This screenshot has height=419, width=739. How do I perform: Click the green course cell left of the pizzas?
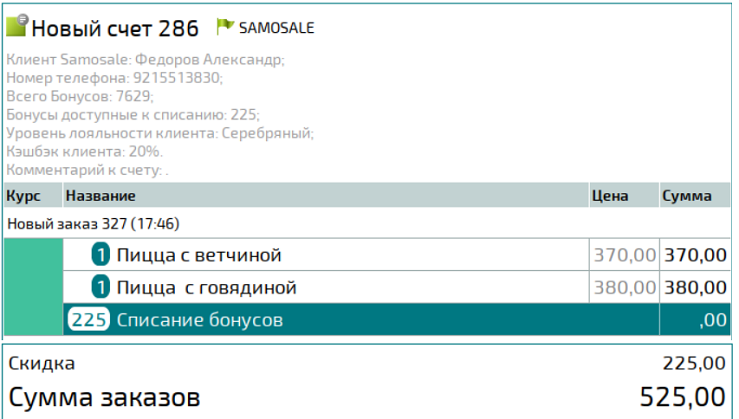pyautogui.click(x=33, y=287)
